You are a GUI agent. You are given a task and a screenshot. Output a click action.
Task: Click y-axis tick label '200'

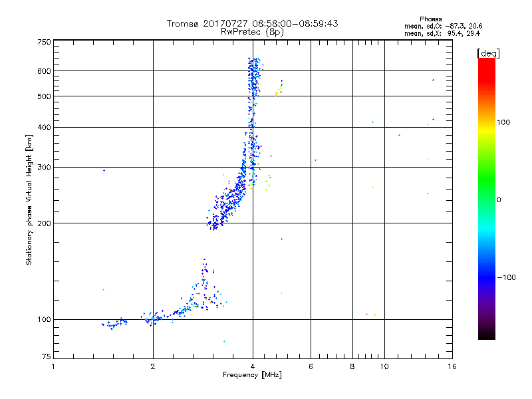point(44,223)
